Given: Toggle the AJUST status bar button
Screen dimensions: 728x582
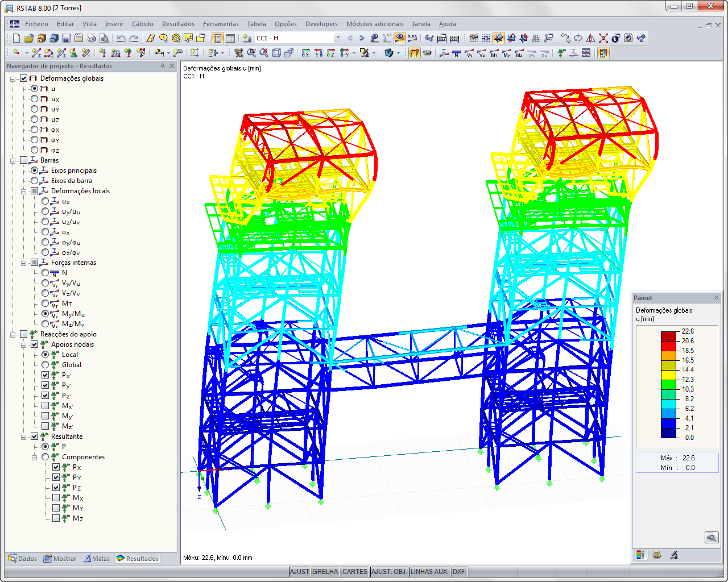Looking at the screenshot, I should pyautogui.click(x=300, y=572).
